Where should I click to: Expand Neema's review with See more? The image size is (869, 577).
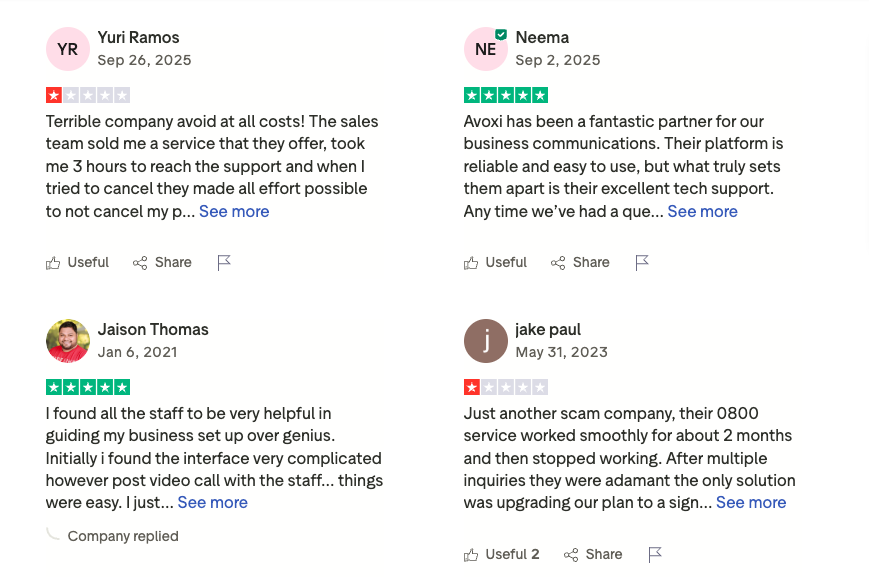click(x=702, y=211)
